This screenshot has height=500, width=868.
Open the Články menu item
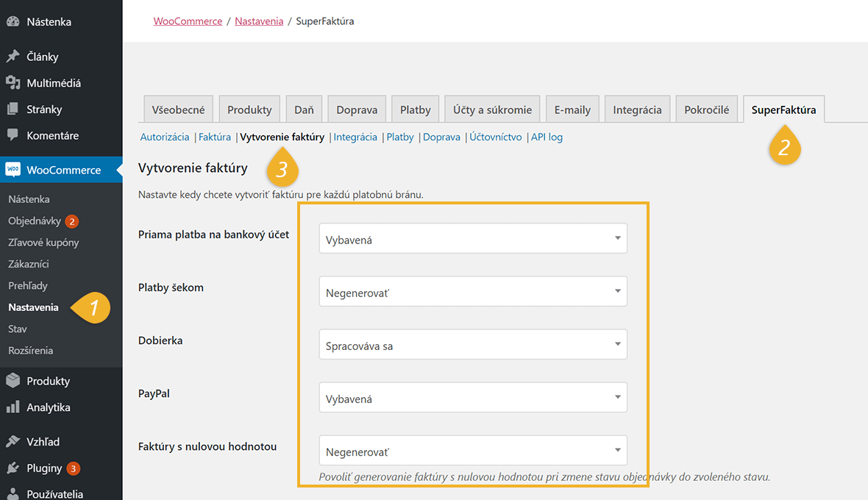tap(43, 57)
